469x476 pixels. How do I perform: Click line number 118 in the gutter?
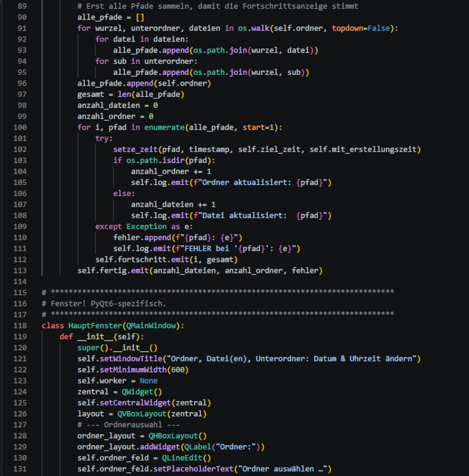[20, 325]
